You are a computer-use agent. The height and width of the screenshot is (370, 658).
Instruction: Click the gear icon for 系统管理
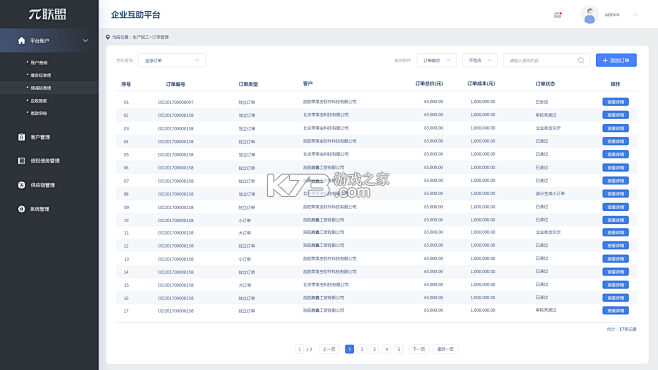pyautogui.click(x=21, y=209)
